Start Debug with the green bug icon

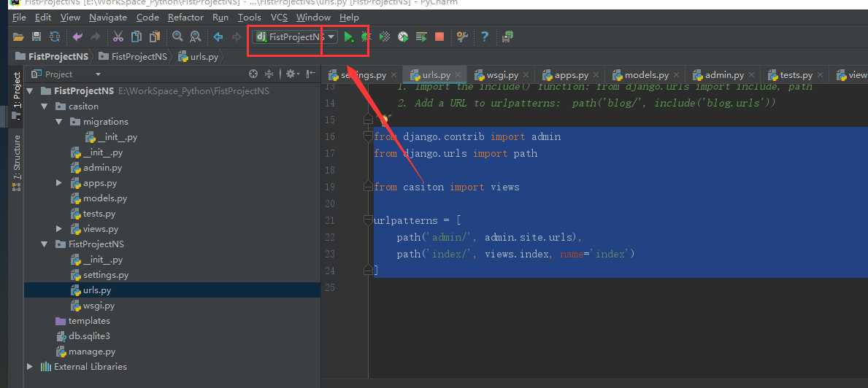[365, 37]
